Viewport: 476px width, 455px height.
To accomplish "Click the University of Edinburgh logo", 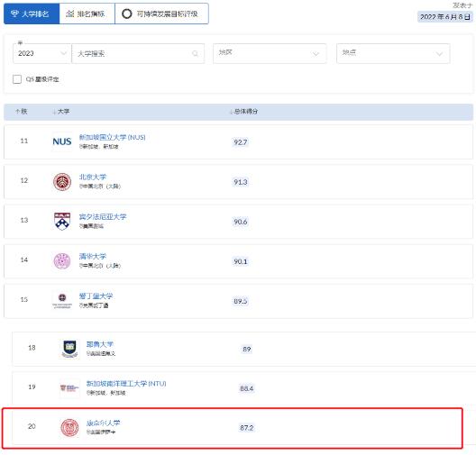I will click(62, 301).
